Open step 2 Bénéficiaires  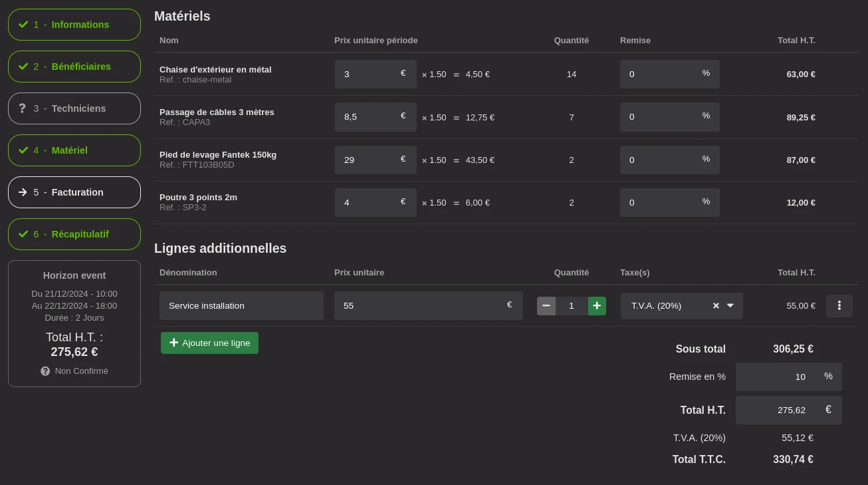click(x=74, y=67)
